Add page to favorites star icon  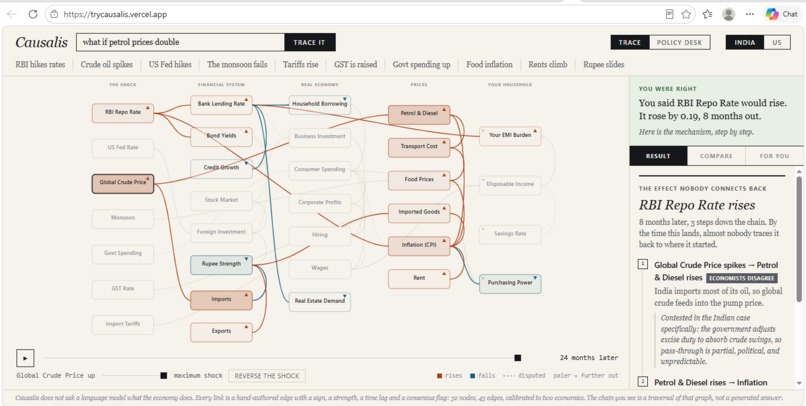pyautogui.click(x=686, y=14)
